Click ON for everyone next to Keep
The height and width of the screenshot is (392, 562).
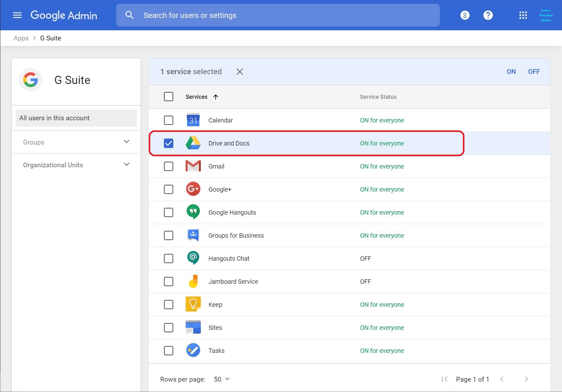382,305
